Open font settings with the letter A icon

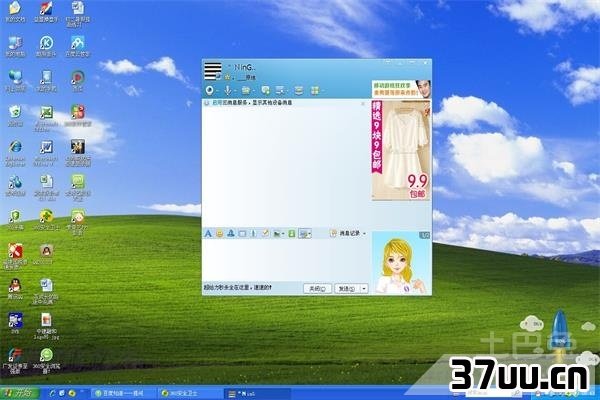pos(208,233)
